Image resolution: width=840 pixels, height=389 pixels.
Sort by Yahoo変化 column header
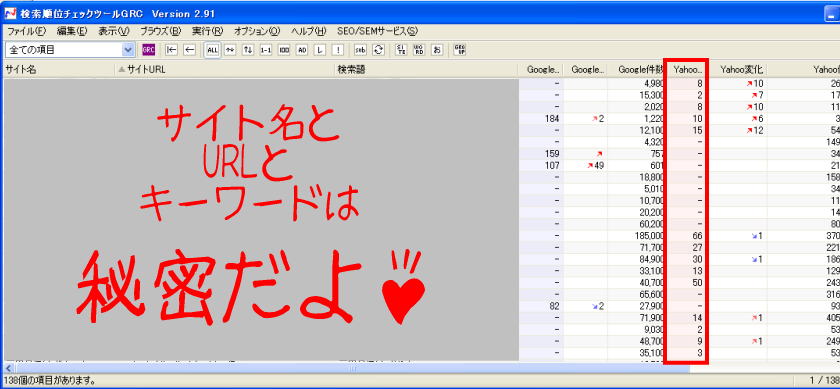click(738, 69)
